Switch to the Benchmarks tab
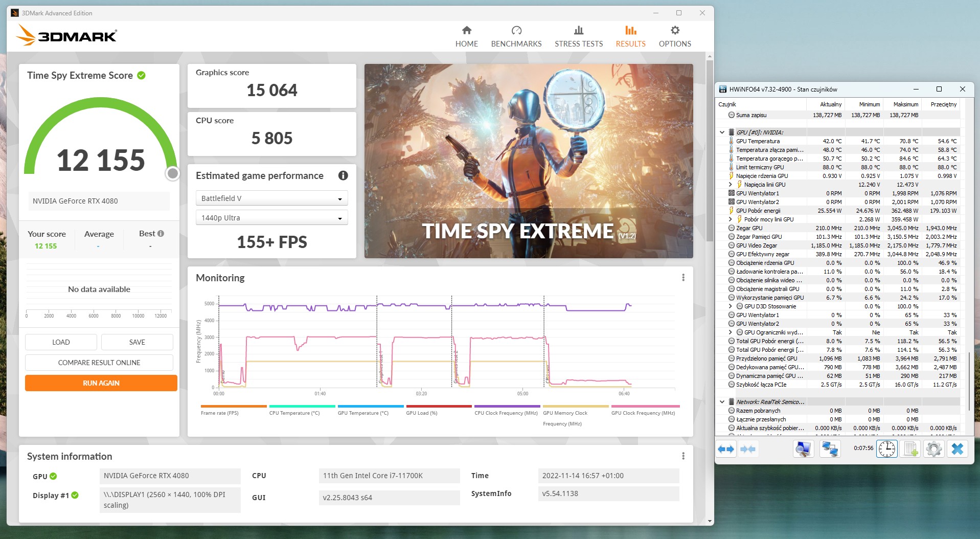The height and width of the screenshot is (539, 980). [x=516, y=36]
